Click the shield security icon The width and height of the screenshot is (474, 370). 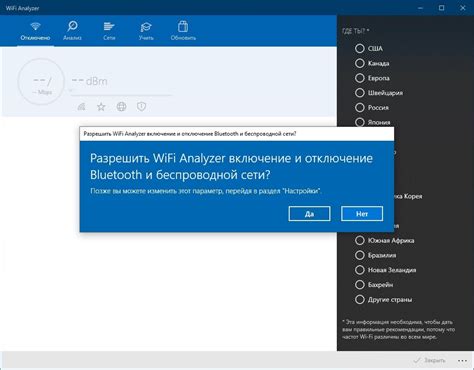pyautogui.click(x=141, y=107)
